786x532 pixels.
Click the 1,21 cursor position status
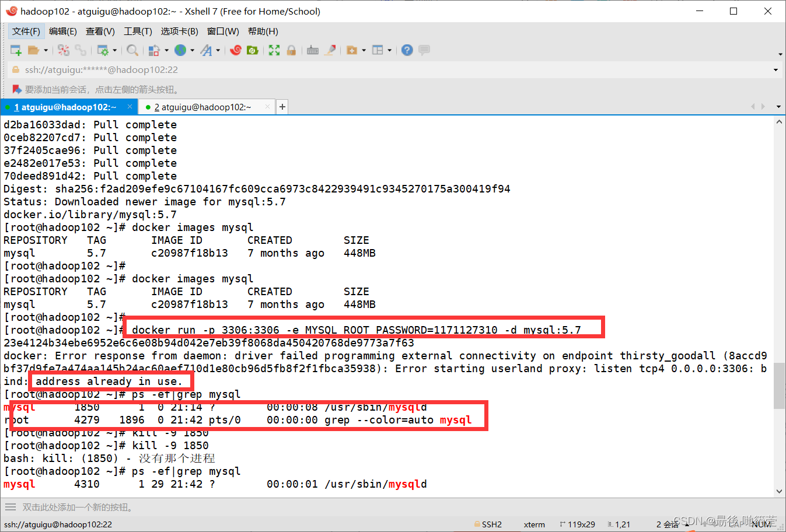(619, 524)
